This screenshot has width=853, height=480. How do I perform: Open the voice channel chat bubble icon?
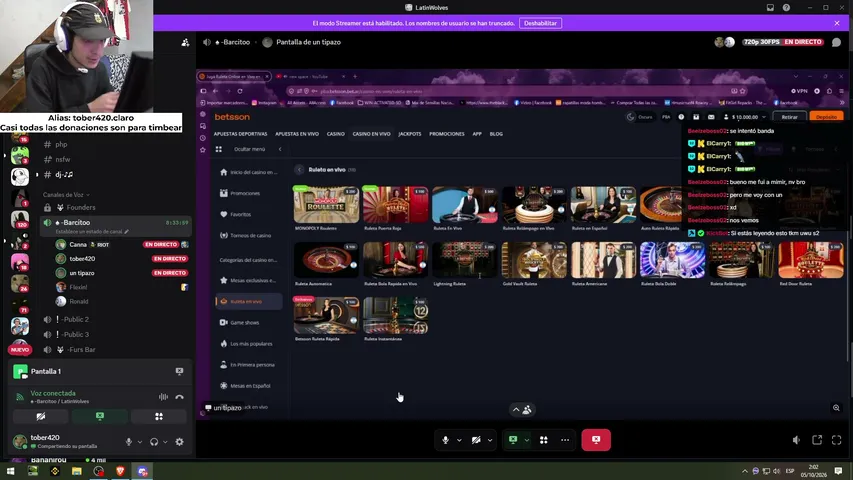click(x=836, y=42)
